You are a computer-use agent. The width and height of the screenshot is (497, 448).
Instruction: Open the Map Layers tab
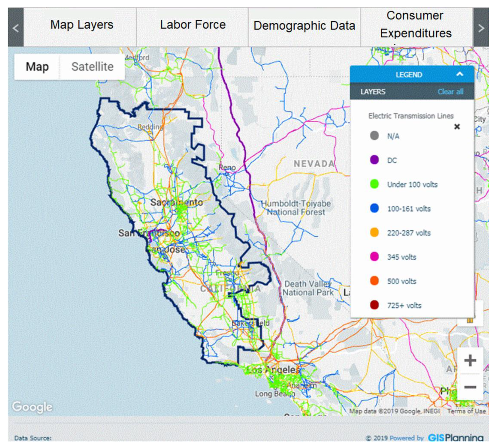(x=82, y=25)
